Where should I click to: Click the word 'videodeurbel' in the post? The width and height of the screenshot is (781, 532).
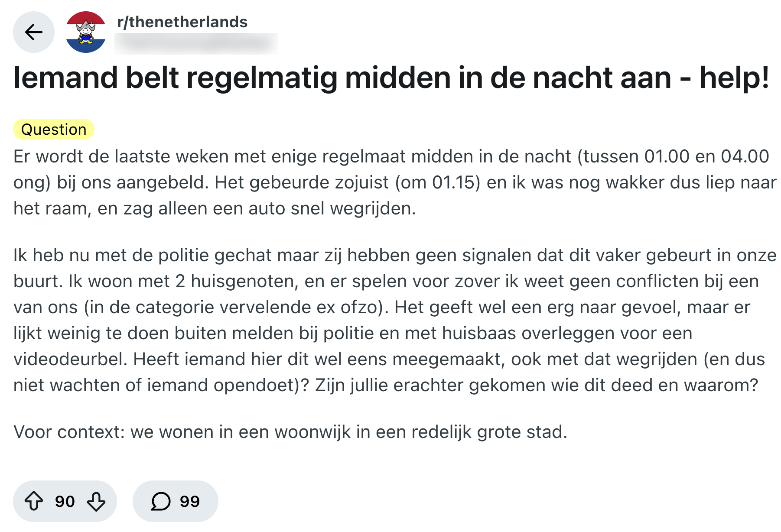70,359
